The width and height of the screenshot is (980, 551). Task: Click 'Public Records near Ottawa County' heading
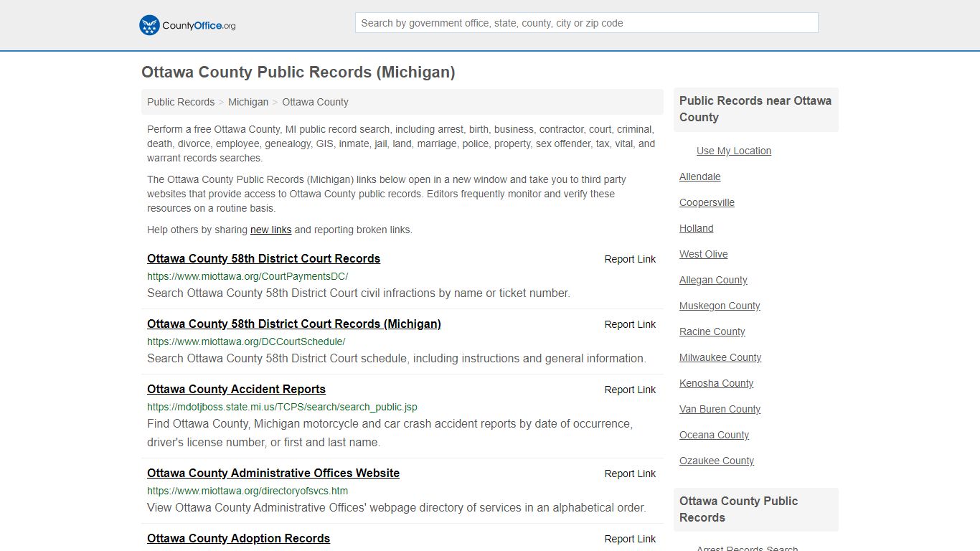tap(755, 109)
